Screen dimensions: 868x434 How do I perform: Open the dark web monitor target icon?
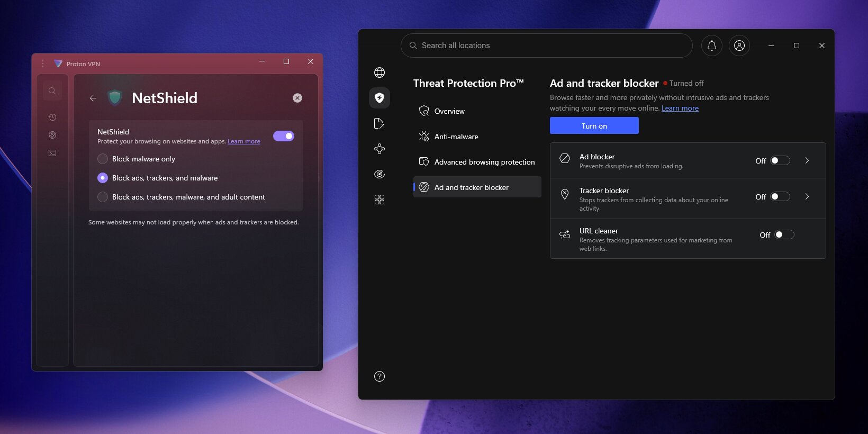tap(379, 174)
